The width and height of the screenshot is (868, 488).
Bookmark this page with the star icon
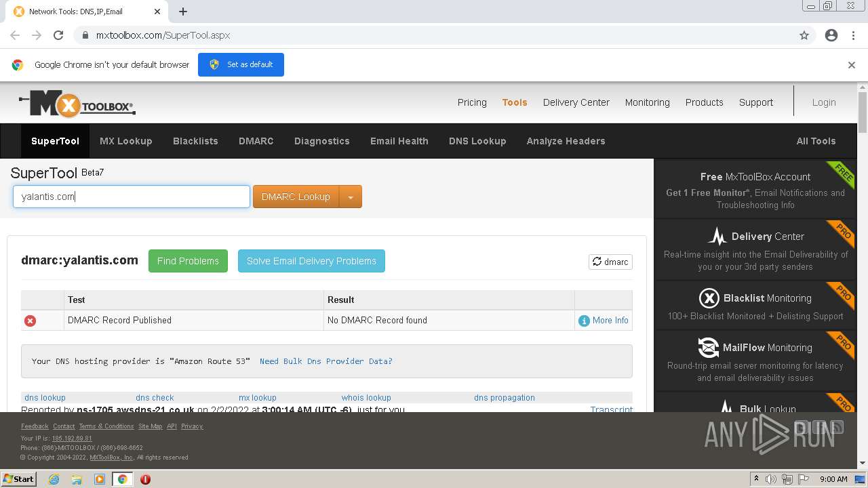point(804,35)
